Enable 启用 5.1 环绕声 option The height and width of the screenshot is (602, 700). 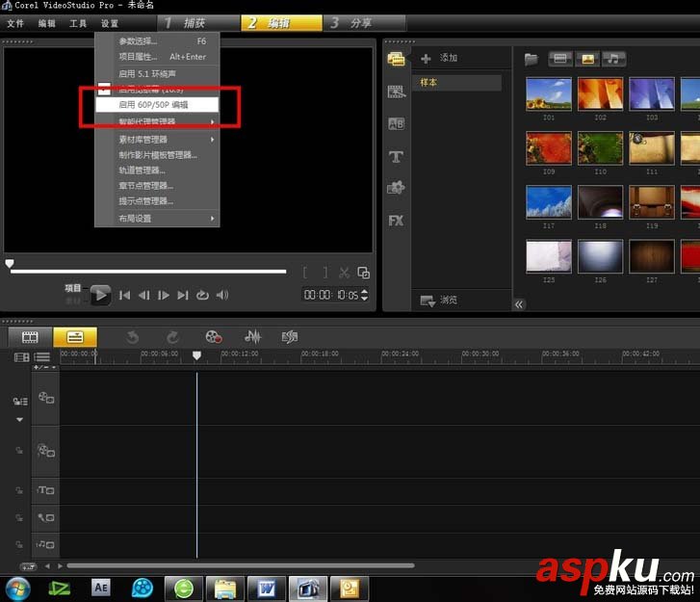(157, 74)
